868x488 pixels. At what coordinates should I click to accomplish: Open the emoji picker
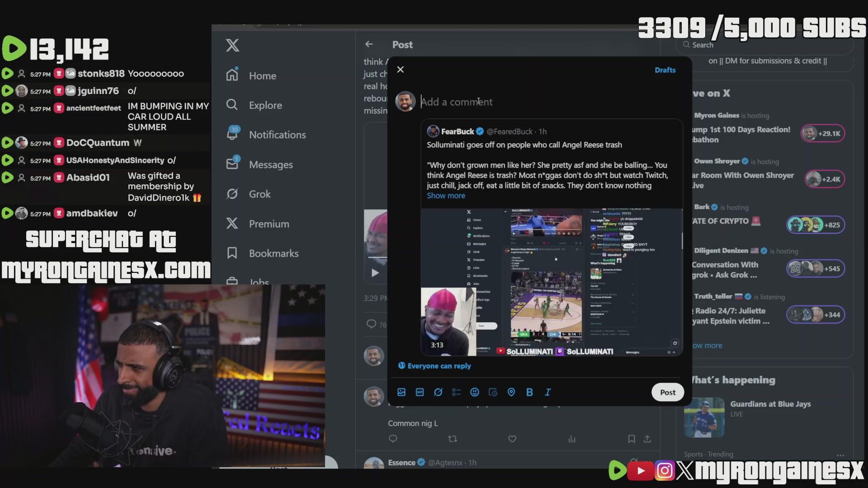[475, 392]
